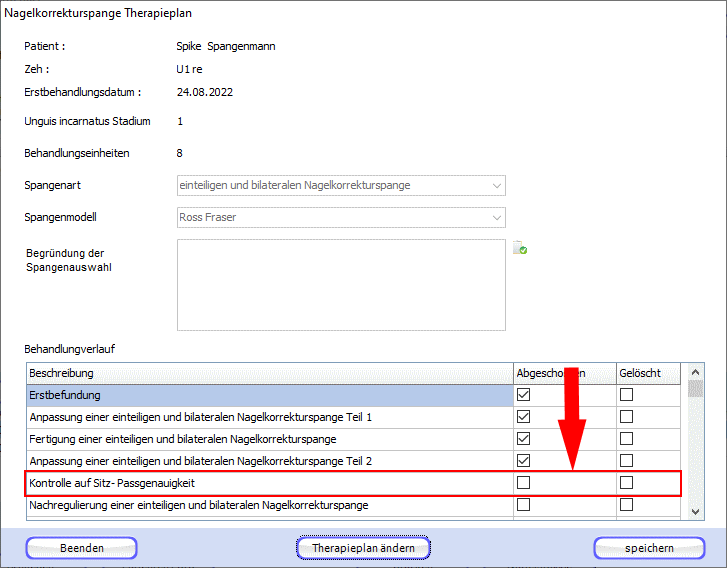Tick Gelöscht for Anpassung Teil 2
727x568 pixels.
pos(626,461)
